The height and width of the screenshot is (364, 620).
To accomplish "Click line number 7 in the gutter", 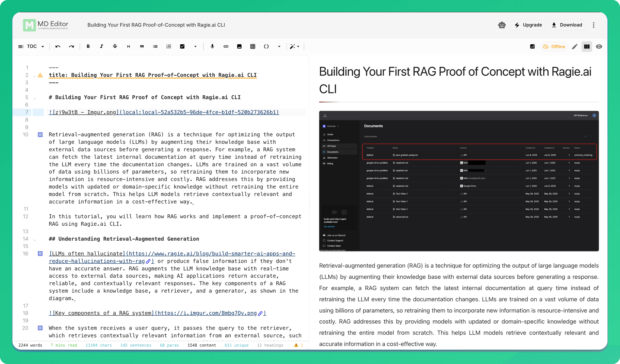I will click(27, 112).
